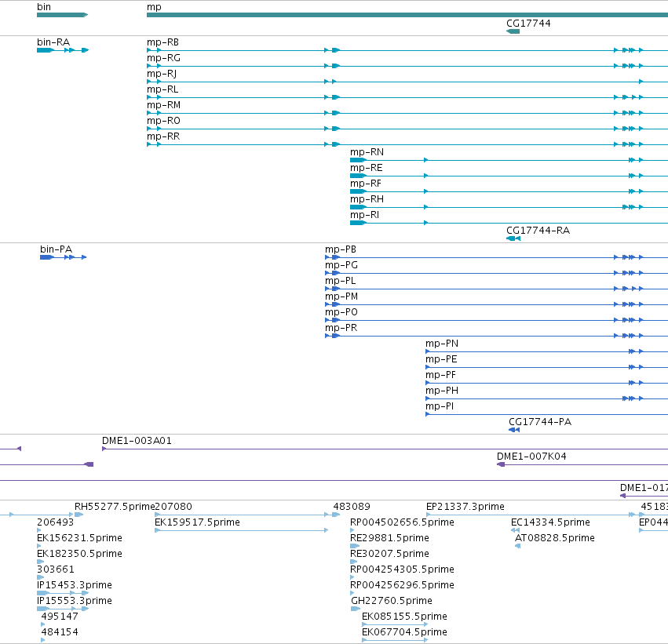Select protein mp-PR
The width and height of the screenshot is (668, 644).
[341, 328]
